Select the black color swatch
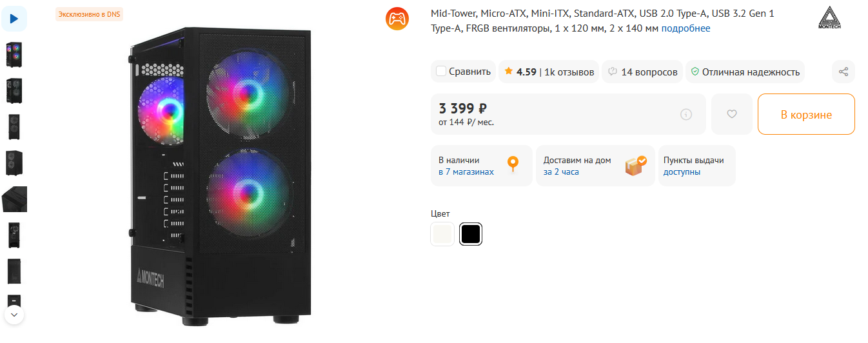 point(471,234)
